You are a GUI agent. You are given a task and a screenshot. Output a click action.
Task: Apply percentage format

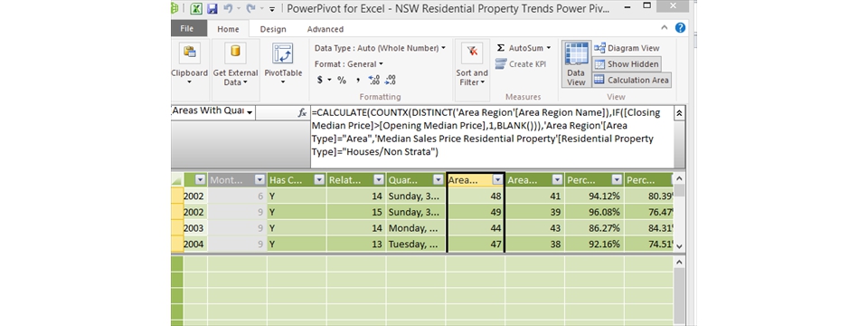342,80
